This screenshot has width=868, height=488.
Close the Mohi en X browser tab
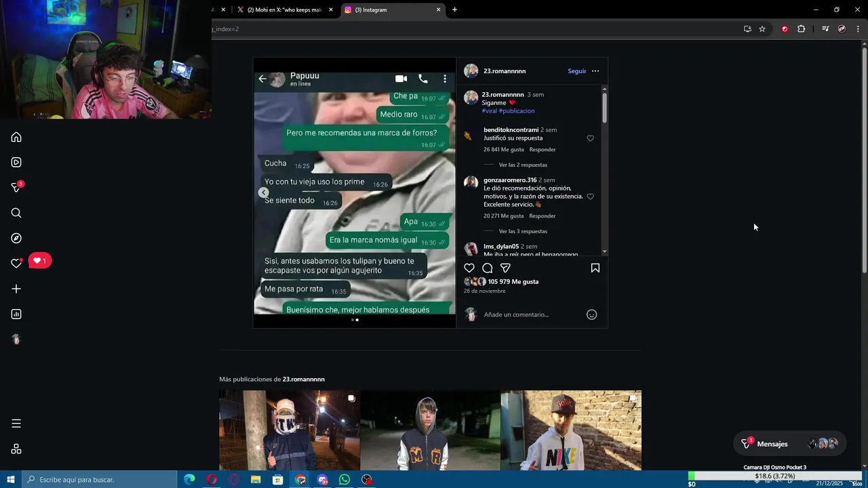[331, 9]
